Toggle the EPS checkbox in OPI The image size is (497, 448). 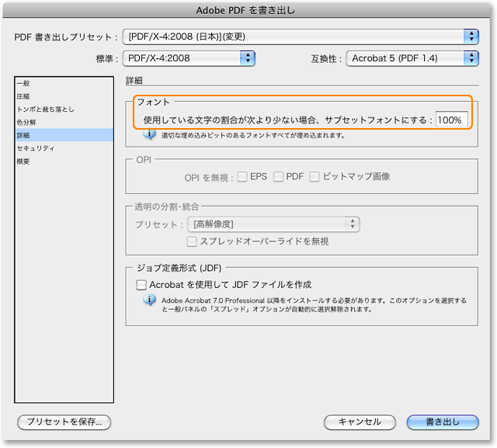[242, 176]
